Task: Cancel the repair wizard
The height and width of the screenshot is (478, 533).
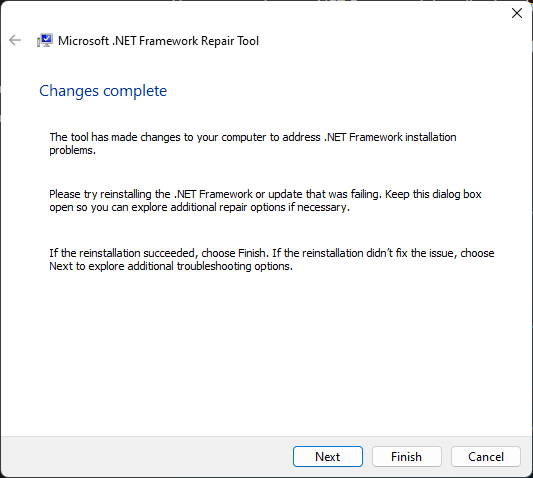Action: click(486, 457)
